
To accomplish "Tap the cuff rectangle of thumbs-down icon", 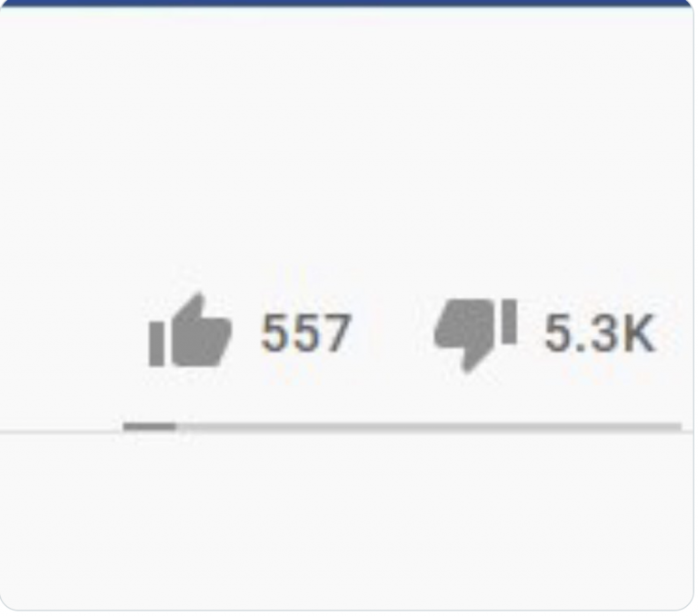I will pos(509,322).
